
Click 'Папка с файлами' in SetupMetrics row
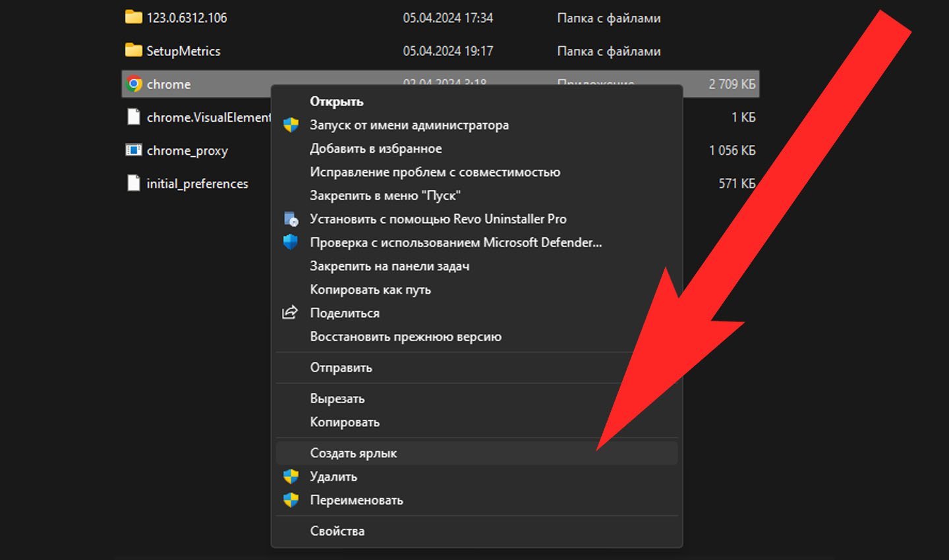(x=609, y=51)
